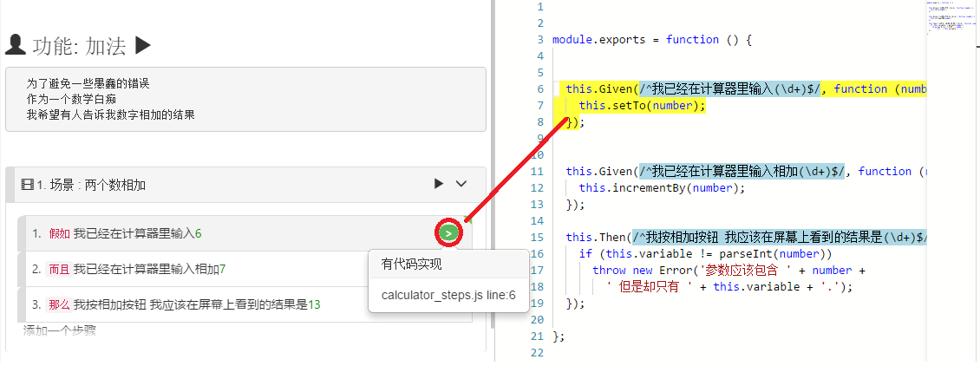Click the 那么 keyword in step 3
The width and height of the screenshot is (980, 379).
click(x=59, y=304)
